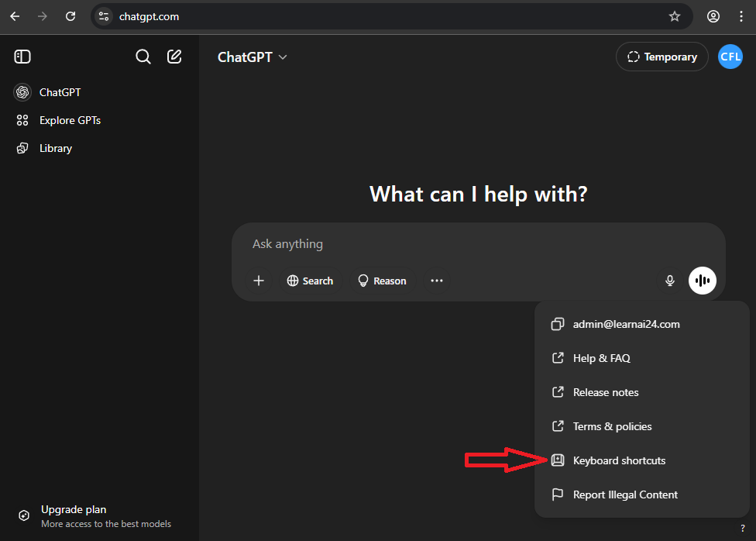Open the browser three-dot menu
The height and width of the screenshot is (541, 756).
[741, 16]
